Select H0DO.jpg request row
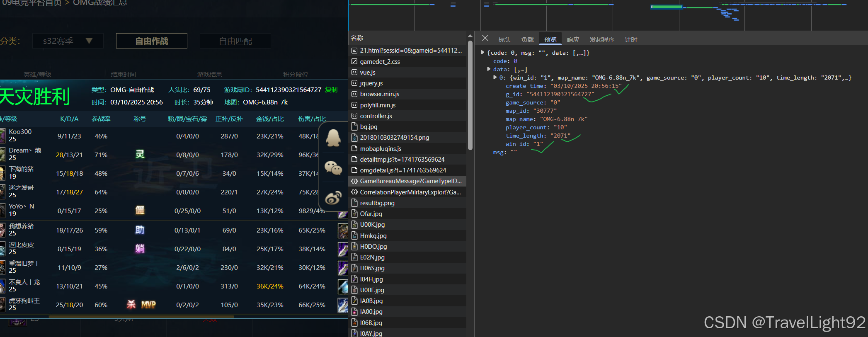This screenshot has width=868, height=337. click(408, 246)
